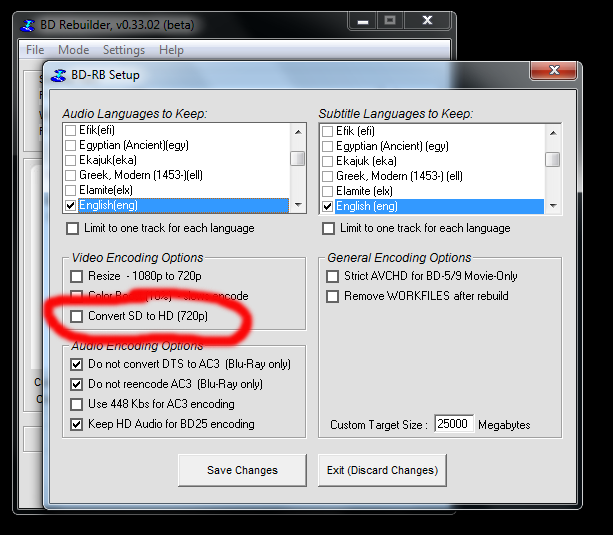Screen dimensions: 613x535
Task: Open the File menu in BD Rebuilder
Action: [x=35, y=50]
